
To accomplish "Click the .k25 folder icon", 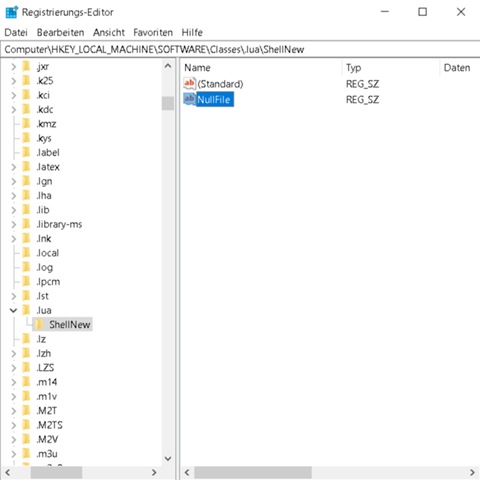I will pos(26,81).
